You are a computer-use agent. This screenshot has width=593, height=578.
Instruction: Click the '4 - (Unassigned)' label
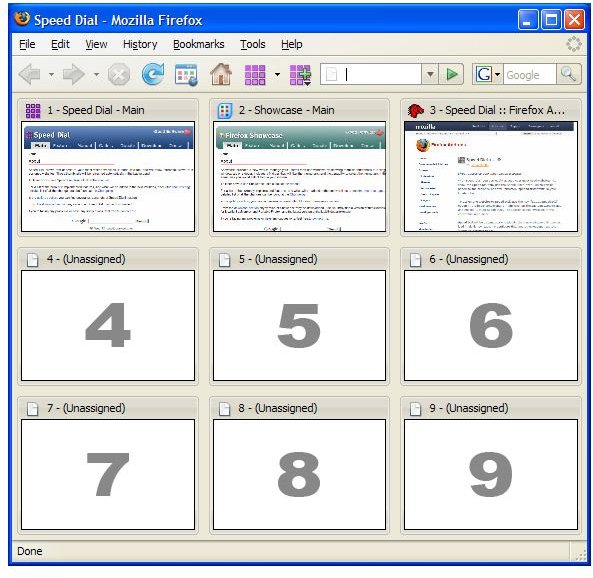pyautogui.click(x=86, y=259)
